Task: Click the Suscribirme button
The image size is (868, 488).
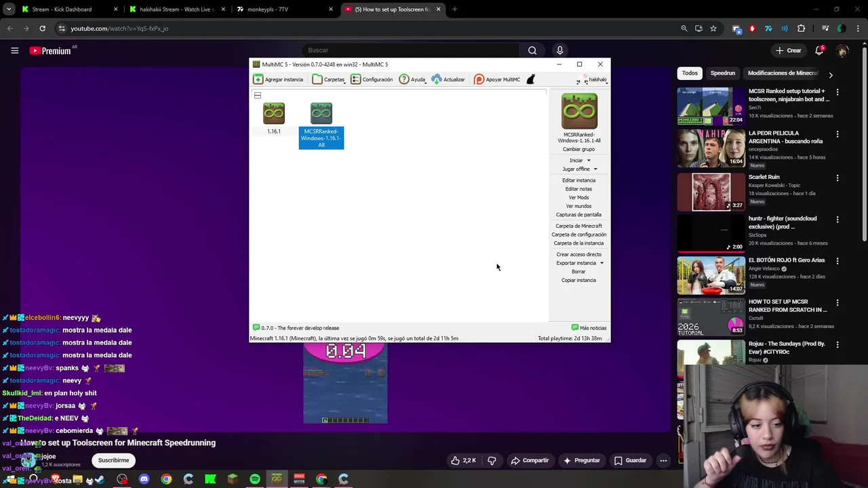Action: point(113,460)
